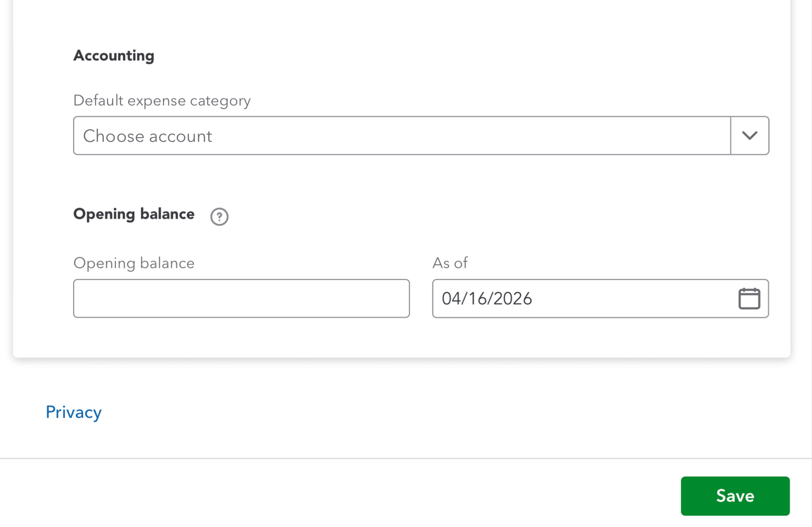Click the chevron on the Choose account selector

point(749,135)
